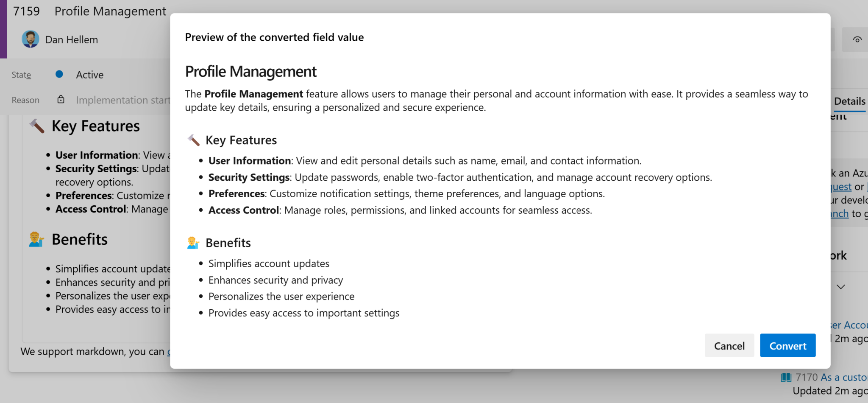Click the blue Active state dot
Screen dimensions: 868x403
click(59, 74)
